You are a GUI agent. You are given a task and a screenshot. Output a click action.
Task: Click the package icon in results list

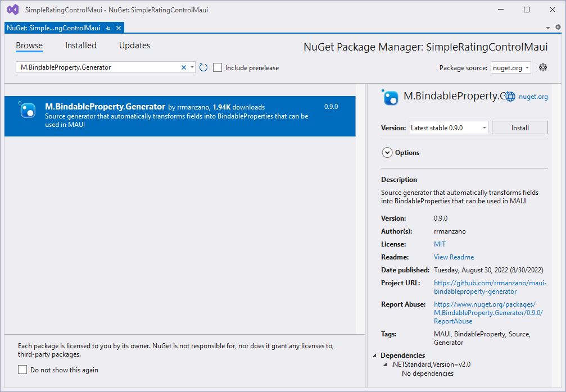[x=28, y=110]
